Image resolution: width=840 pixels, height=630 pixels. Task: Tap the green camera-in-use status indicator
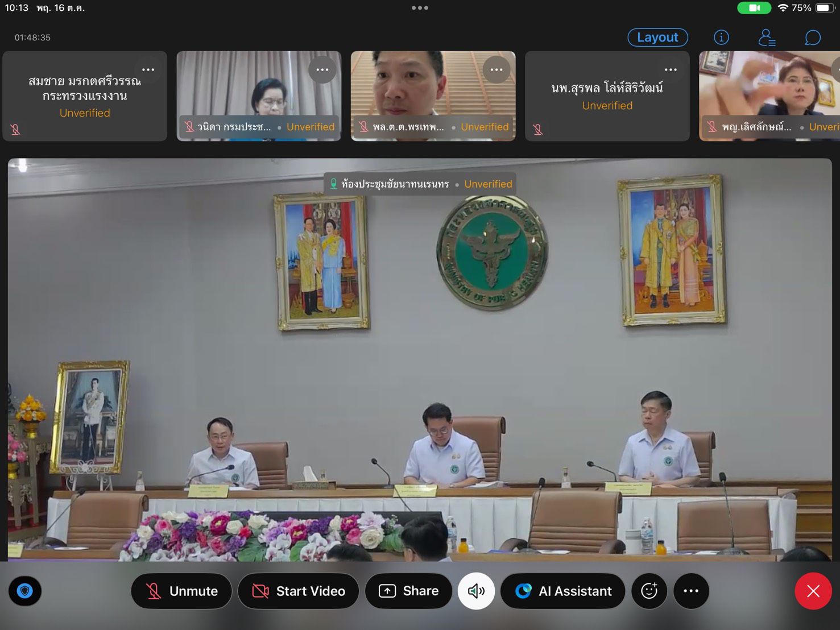[x=754, y=8]
